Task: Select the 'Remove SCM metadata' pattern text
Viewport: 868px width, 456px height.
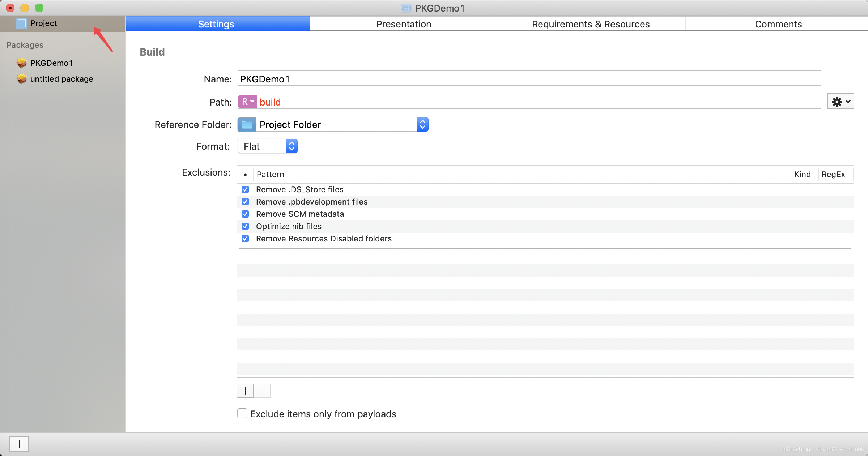Action: click(x=300, y=214)
